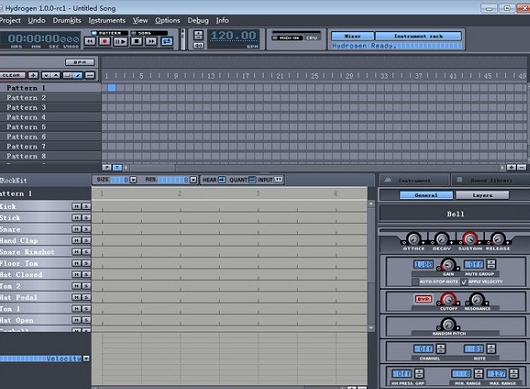Click the red record button
Screen dimensions: 530x389
105,41
